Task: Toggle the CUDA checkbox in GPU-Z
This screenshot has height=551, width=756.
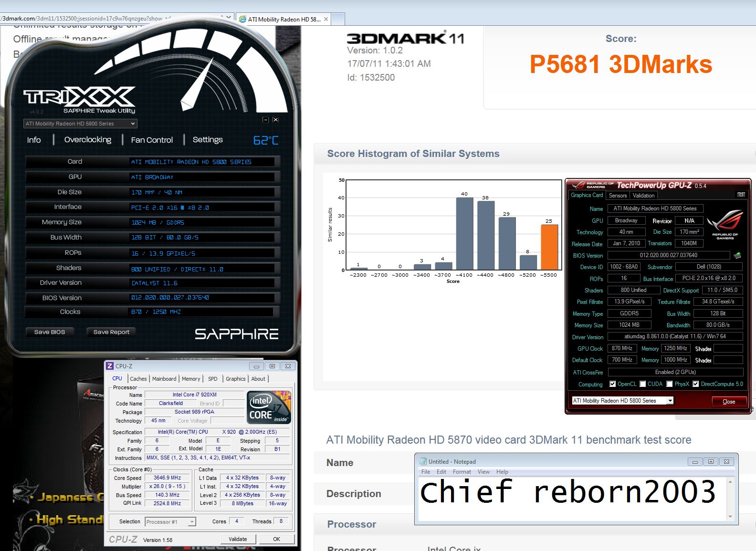Action: pyautogui.click(x=643, y=384)
